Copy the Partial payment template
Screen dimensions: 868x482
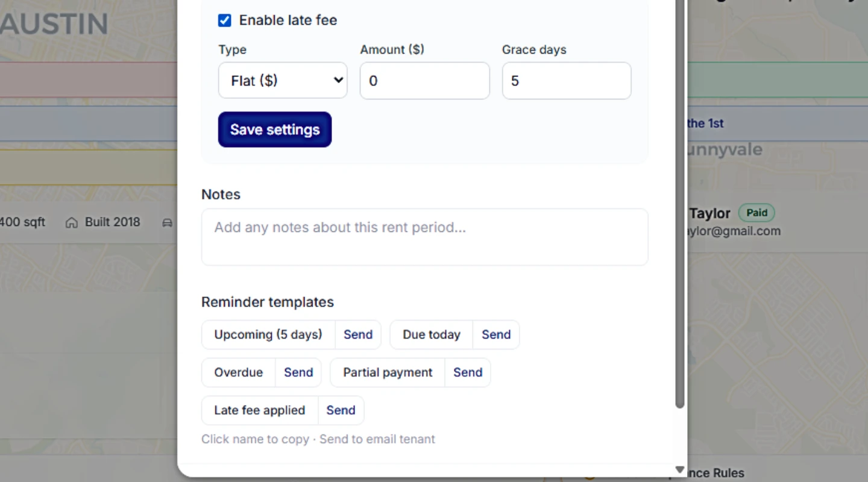pyautogui.click(x=388, y=372)
